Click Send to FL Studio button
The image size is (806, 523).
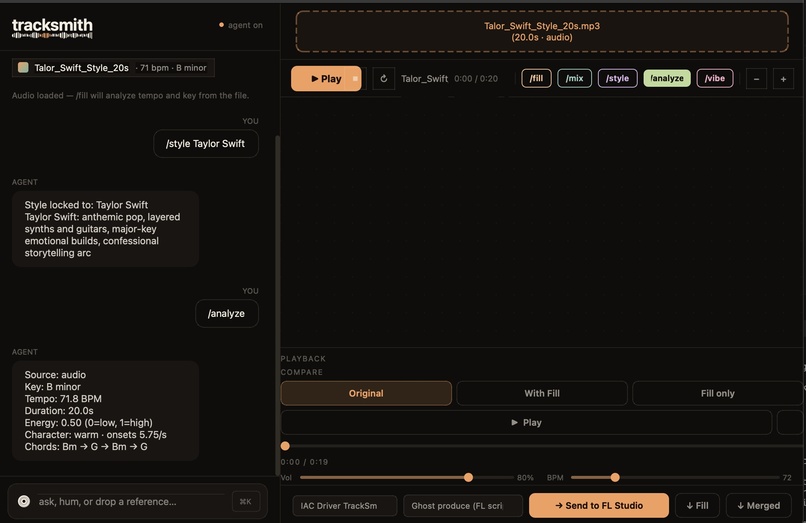pos(599,506)
